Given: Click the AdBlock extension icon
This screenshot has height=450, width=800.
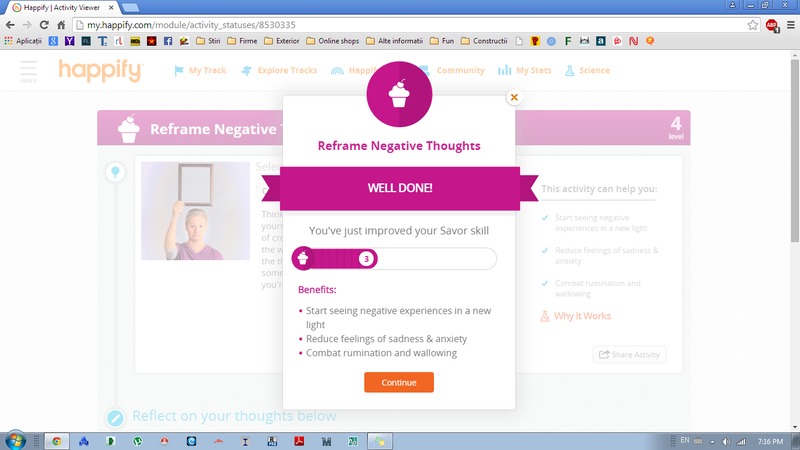Looking at the screenshot, I should point(772,25).
